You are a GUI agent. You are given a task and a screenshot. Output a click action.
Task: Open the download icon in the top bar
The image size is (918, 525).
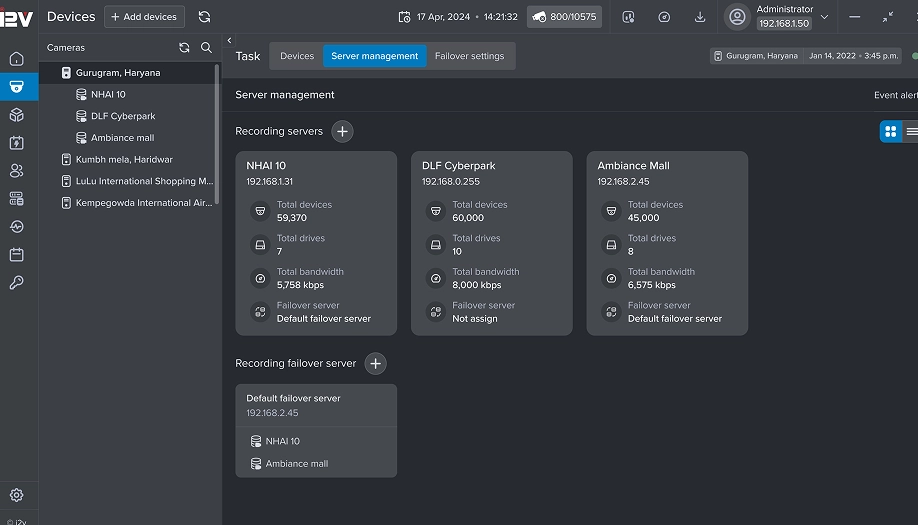click(x=700, y=17)
